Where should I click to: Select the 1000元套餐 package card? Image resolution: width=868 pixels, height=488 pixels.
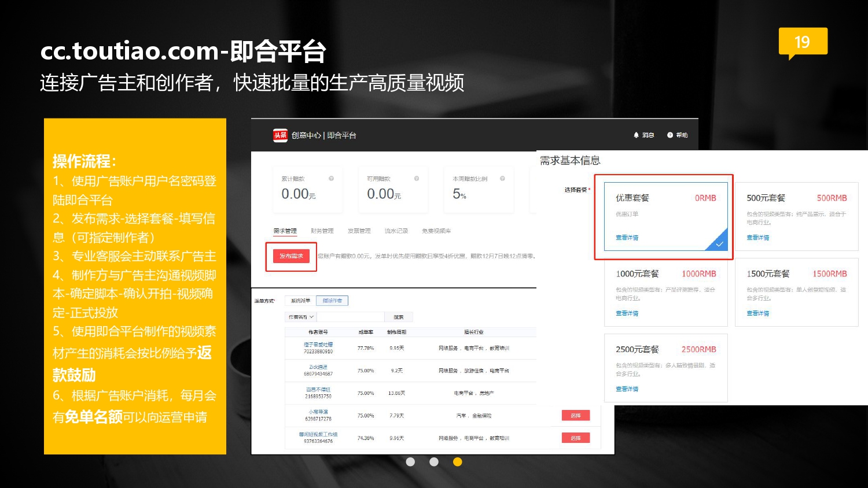point(665,293)
